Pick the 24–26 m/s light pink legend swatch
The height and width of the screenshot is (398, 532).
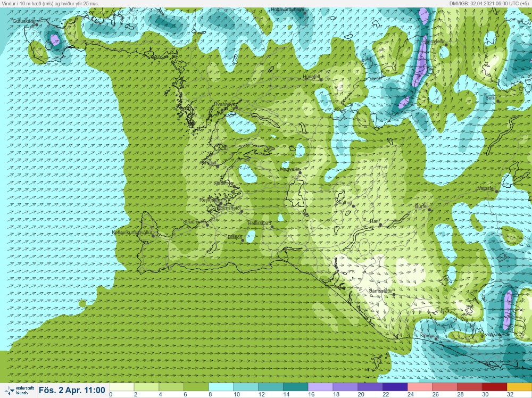[x=420, y=387]
